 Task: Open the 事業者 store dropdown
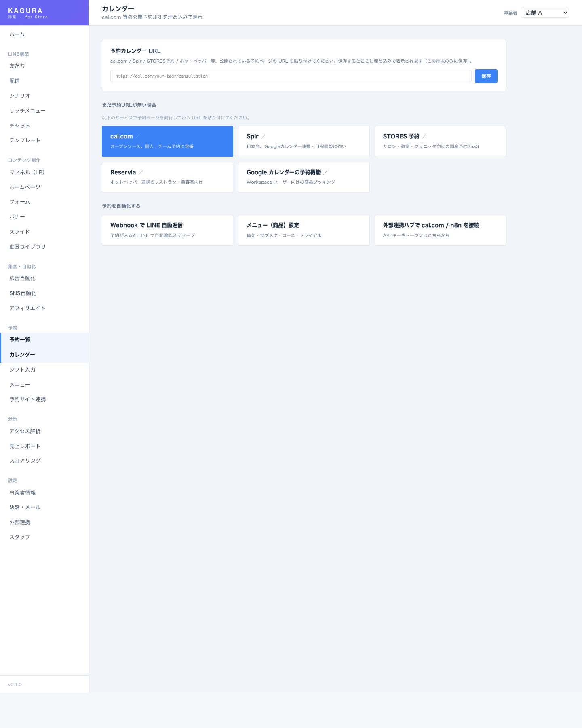pyautogui.click(x=544, y=13)
